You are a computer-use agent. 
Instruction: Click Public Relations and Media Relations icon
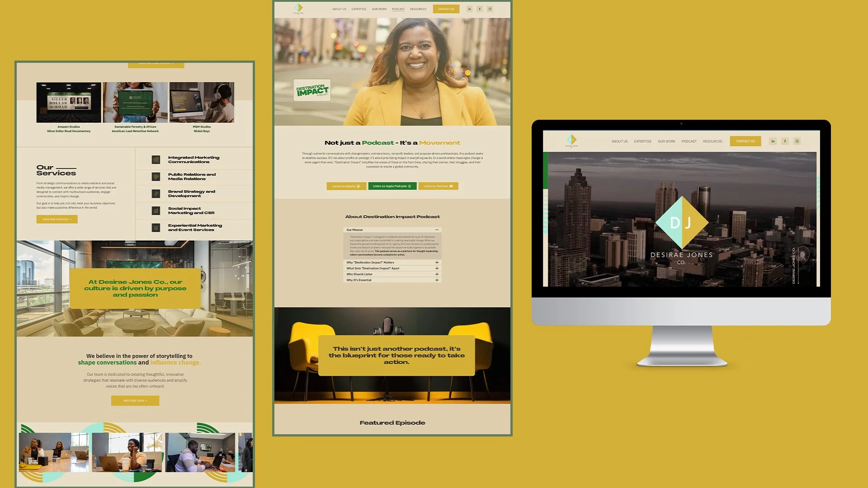156,177
